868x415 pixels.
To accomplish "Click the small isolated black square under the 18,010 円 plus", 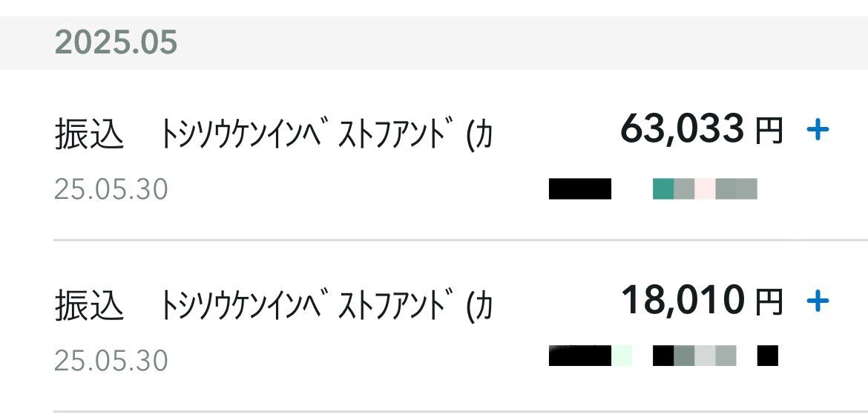I will (x=767, y=356).
